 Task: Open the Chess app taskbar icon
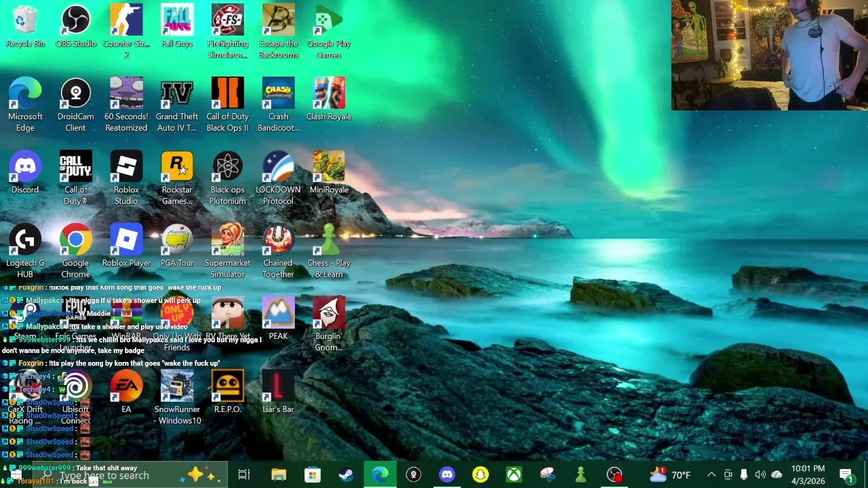point(580,475)
